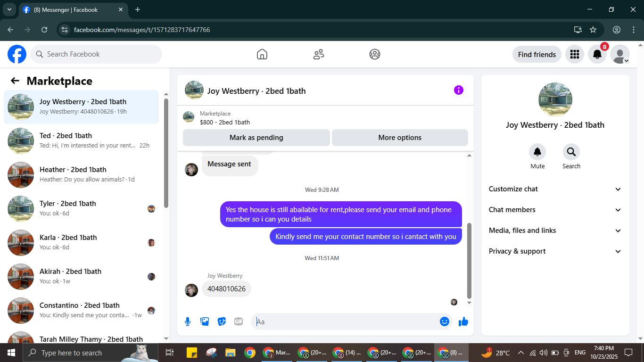This screenshot has width=644, height=362.
Task: Click message bubble 4048010626
Action: pos(226,289)
